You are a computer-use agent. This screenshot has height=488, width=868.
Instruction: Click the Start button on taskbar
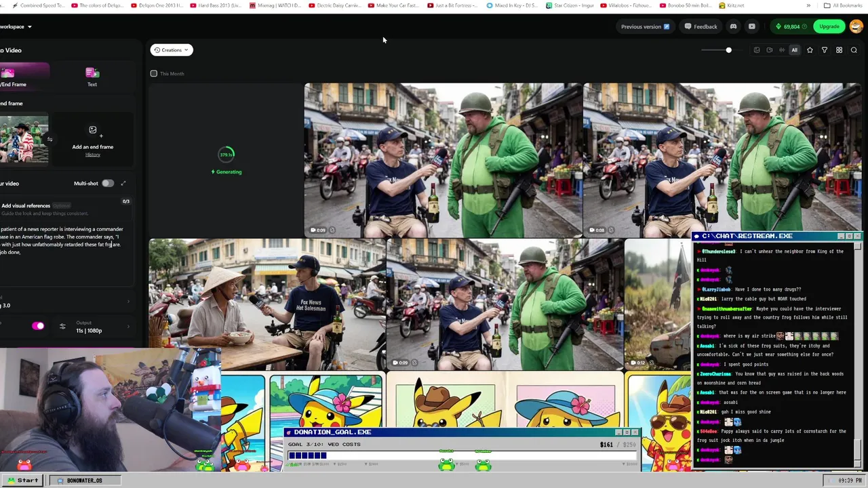click(22, 481)
